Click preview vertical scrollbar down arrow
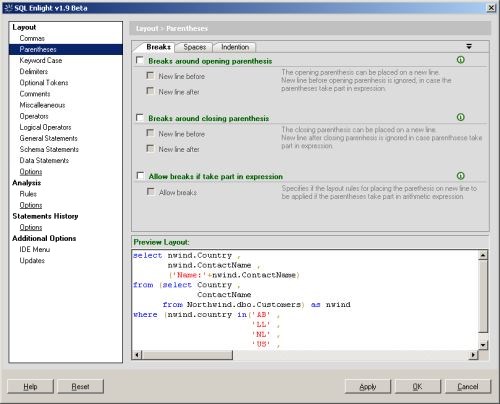 (x=483, y=345)
